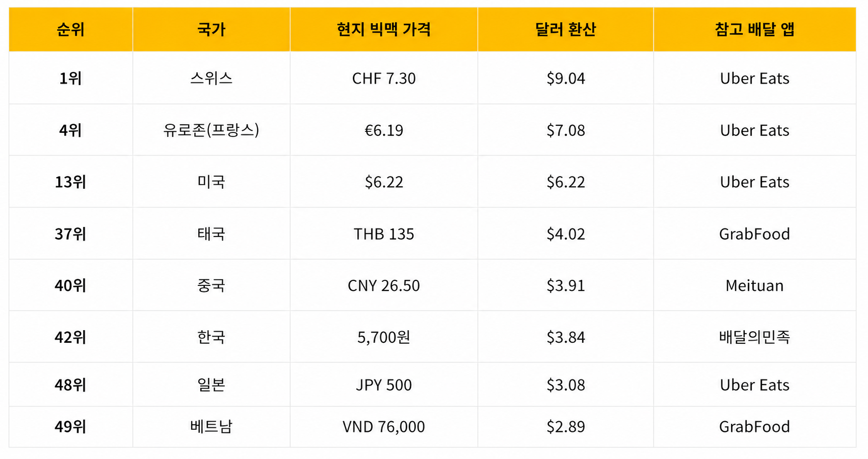The height and width of the screenshot is (459, 868).
Task: Click the 태국 country cell
Action: click(x=211, y=234)
